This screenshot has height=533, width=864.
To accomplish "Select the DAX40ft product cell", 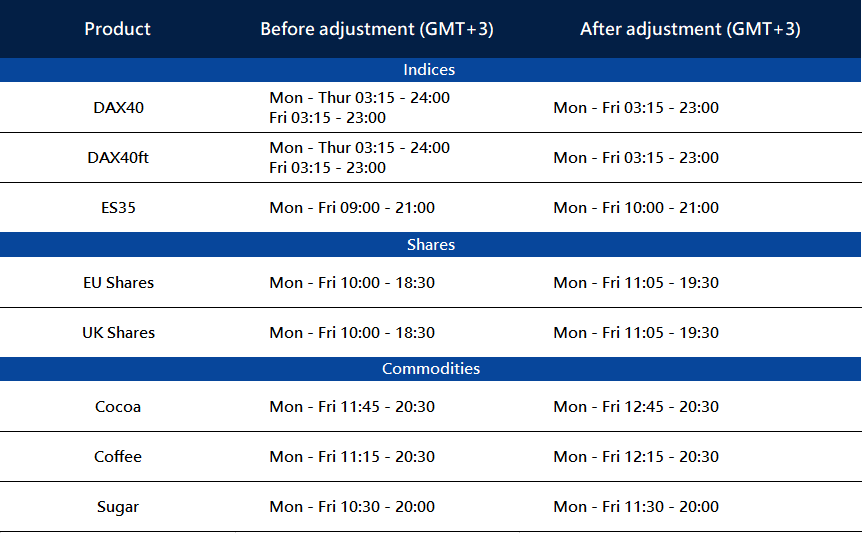I will click(x=118, y=157).
